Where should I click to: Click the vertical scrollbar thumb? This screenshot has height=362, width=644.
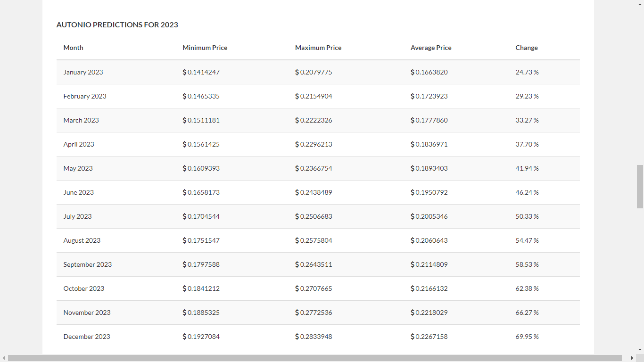(640, 187)
